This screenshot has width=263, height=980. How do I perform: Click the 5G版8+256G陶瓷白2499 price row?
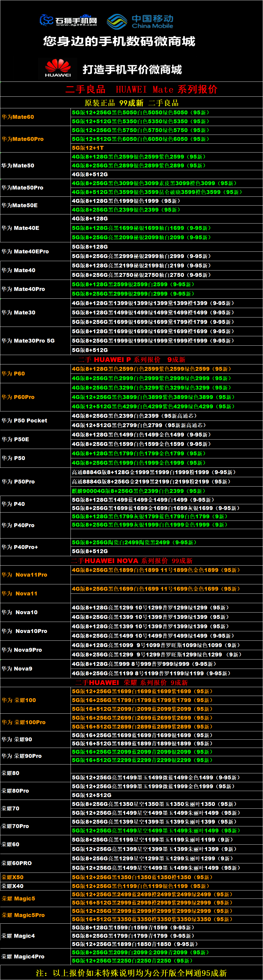click(167, 543)
